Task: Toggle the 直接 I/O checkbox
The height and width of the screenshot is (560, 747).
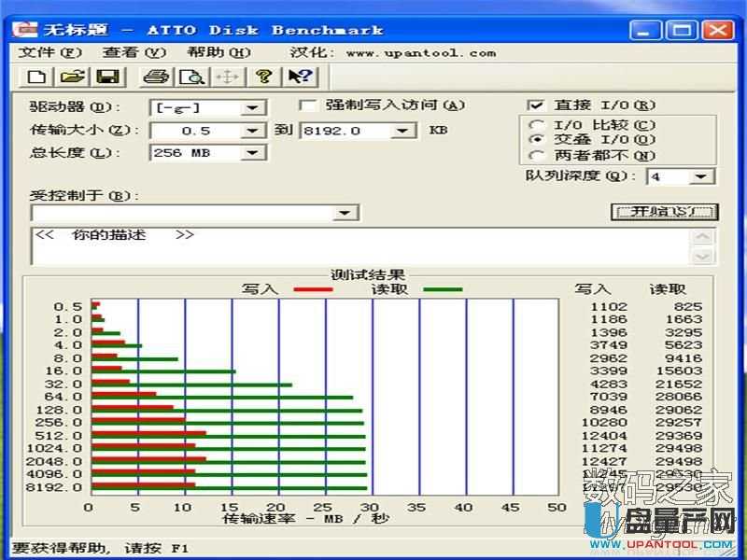Action: tap(536, 105)
